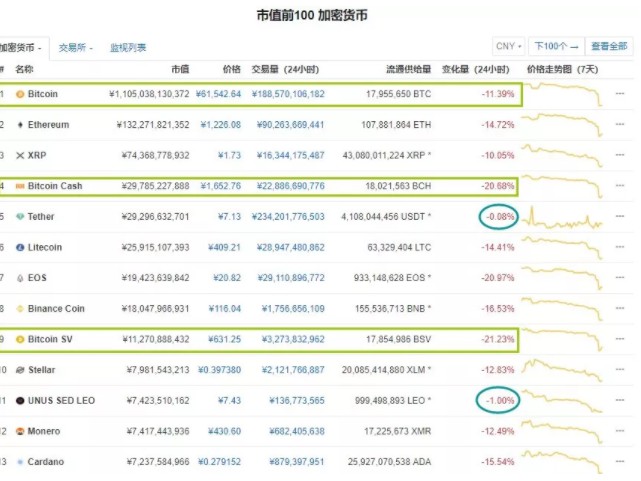
Task: Go to 下100个 next page button
Action: (x=556, y=46)
